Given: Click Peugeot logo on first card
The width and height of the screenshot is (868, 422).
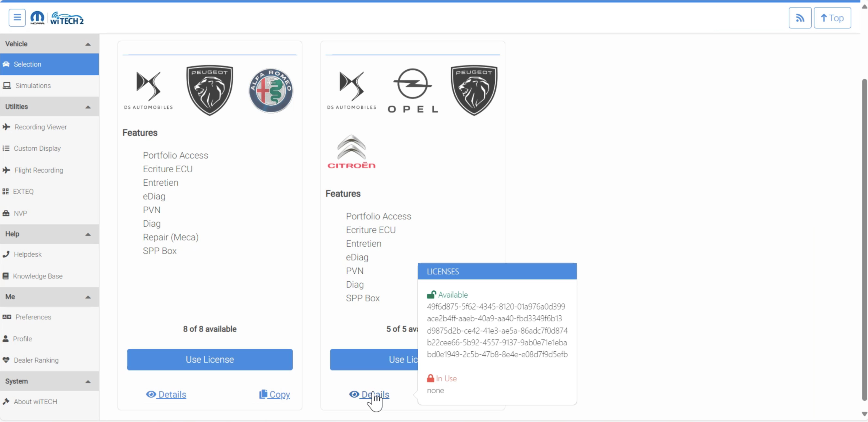Looking at the screenshot, I should point(210,90).
